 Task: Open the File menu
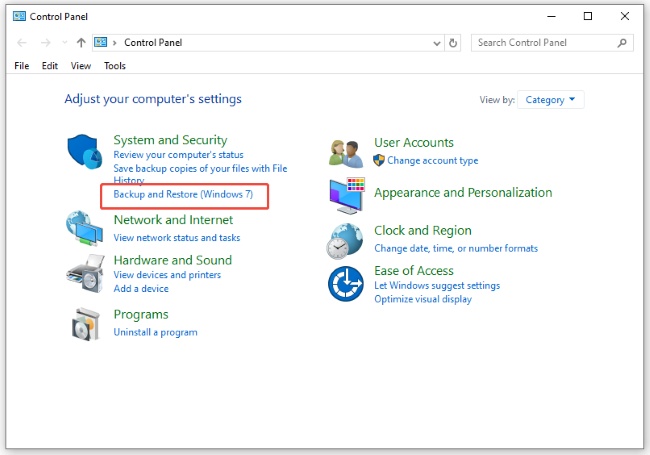(x=22, y=66)
